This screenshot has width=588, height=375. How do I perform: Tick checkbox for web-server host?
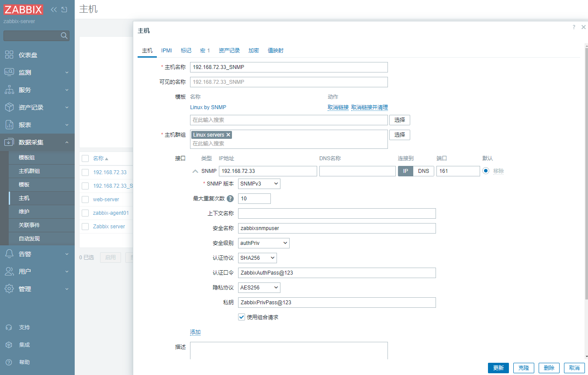(85, 200)
